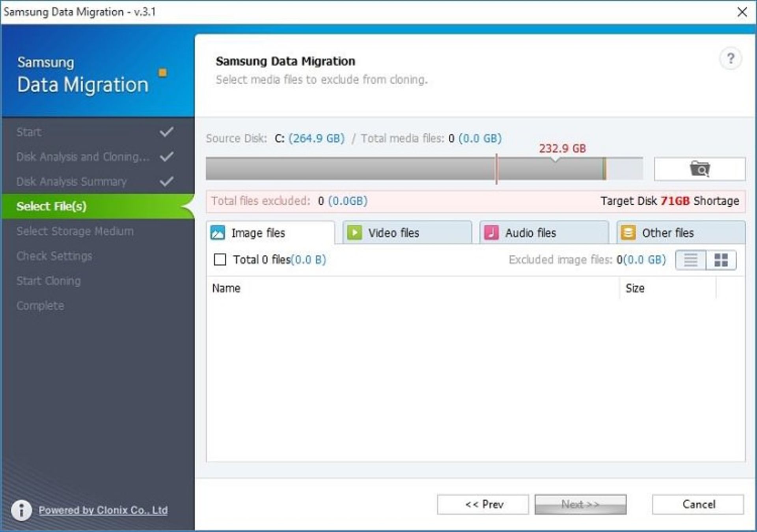Click the Source Disk C: (264.9 GB) value
757x532 pixels.
(310, 138)
